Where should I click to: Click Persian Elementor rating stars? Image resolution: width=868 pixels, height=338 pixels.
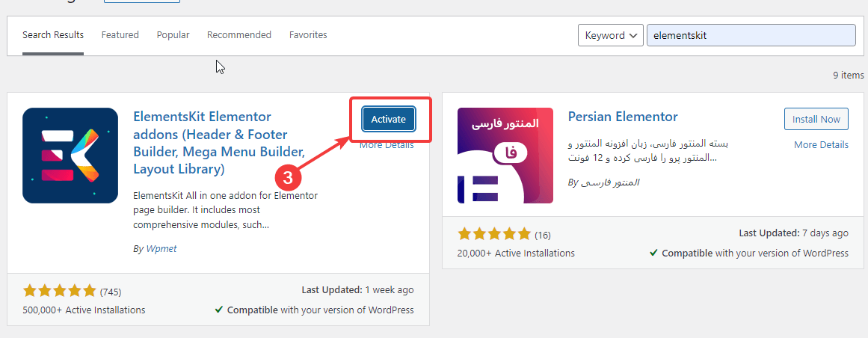(494, 234)
